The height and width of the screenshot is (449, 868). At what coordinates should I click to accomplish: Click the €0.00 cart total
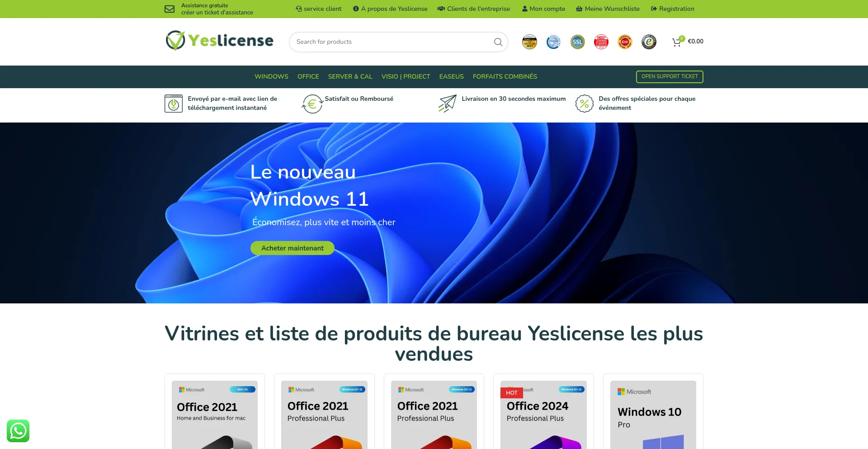click(x=695, y=41)
